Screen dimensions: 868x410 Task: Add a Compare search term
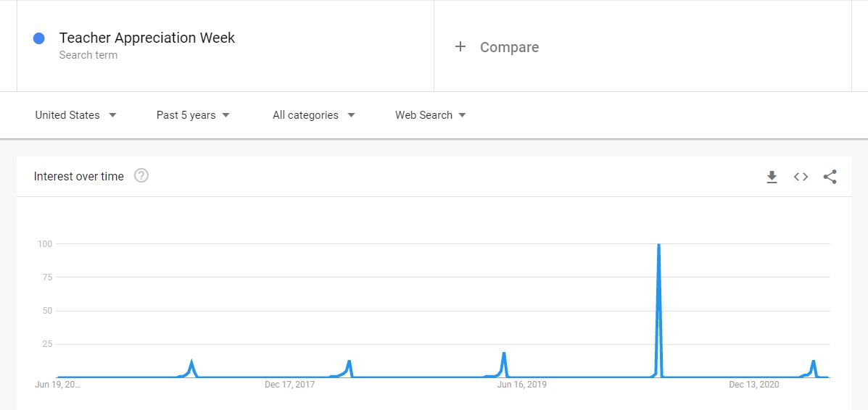click(x=509, y=47)
